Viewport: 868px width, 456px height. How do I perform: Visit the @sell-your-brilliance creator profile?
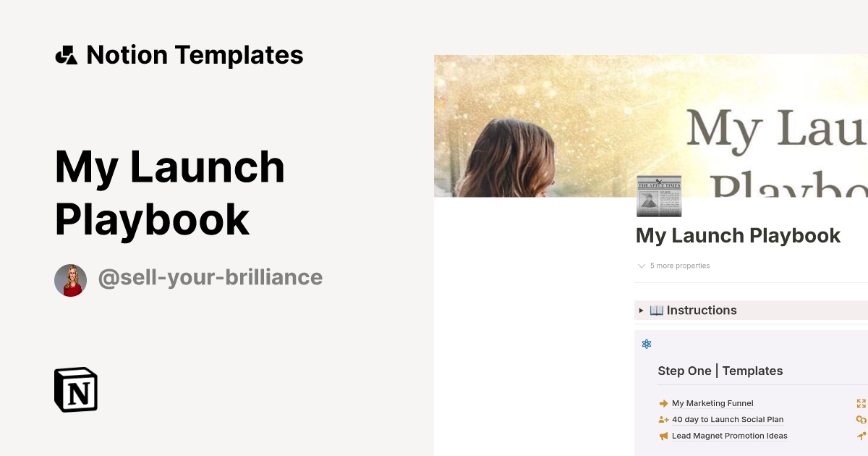210,277
